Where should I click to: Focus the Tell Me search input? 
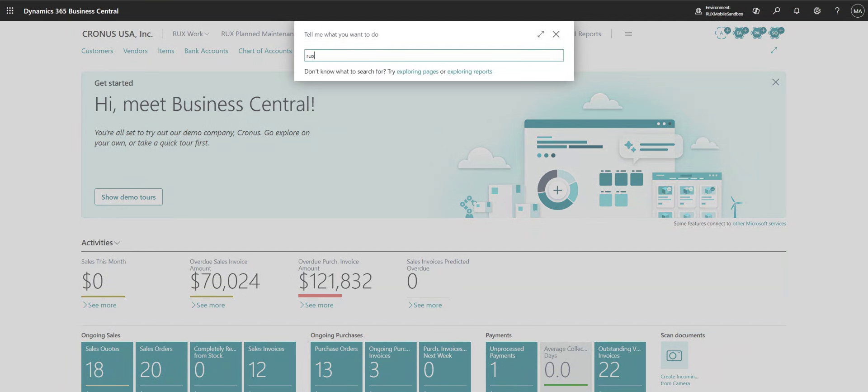coord(434,56)
